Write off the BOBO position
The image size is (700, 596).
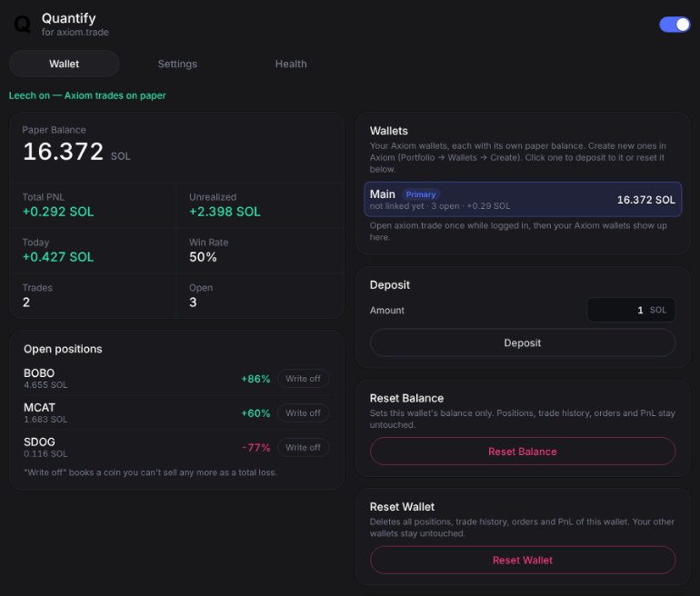[x=303, y=378]
